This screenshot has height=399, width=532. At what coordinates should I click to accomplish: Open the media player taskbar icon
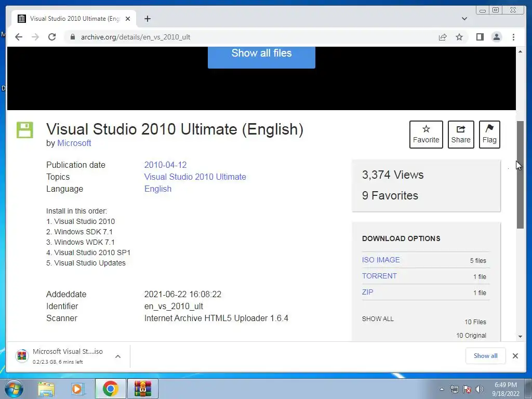[78, 389]
